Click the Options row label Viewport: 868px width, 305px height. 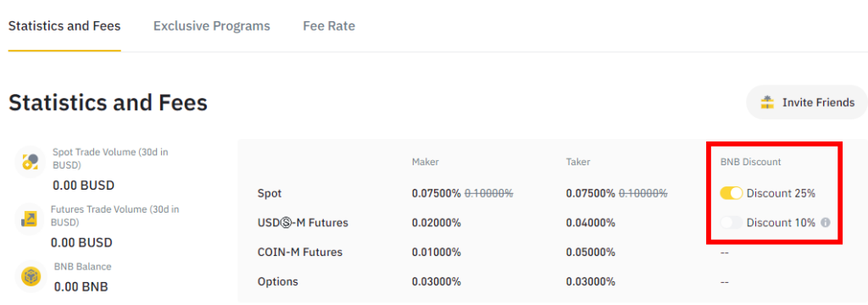pos(278,281)
